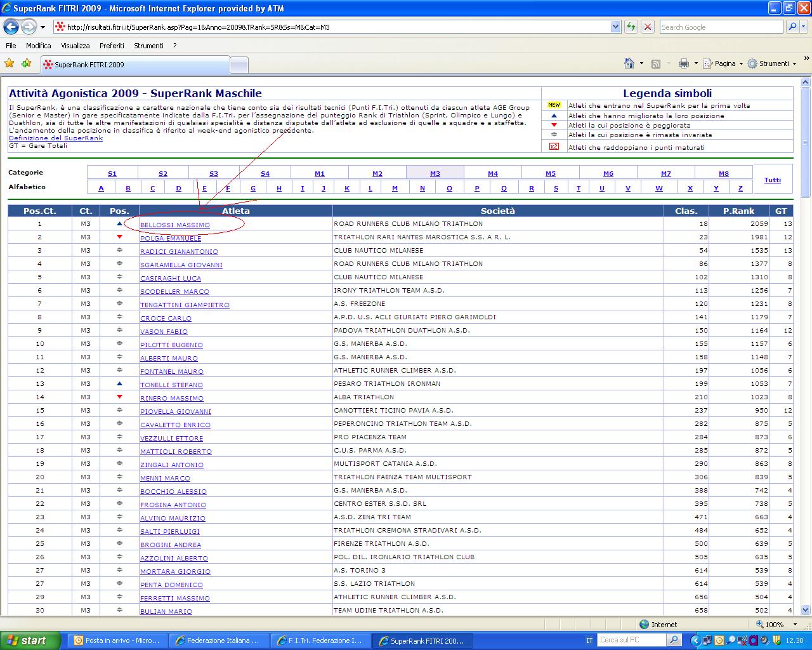The width and height of the screenshot is (812, 650).
Task: Open the Strumenti menu in menu bar
Action: pos(148,46)
